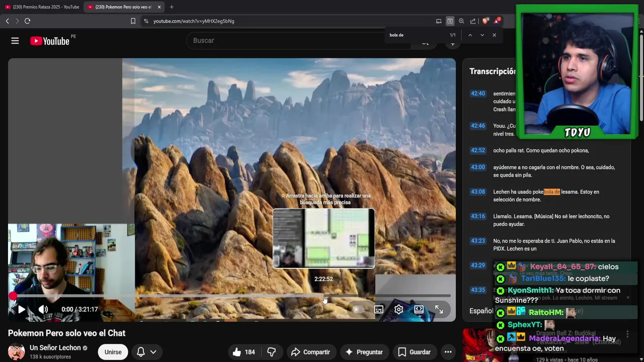The height and width of the screenshot is (362, 644).
Task: Click the bola de find text field
Action: [417, 35]
